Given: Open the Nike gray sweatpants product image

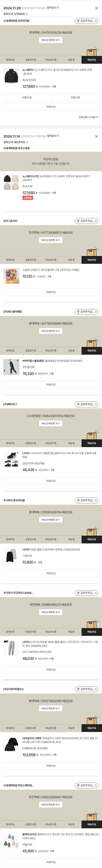Looking at the screenshot, I should pyautogui.click(x=12, y=648).
